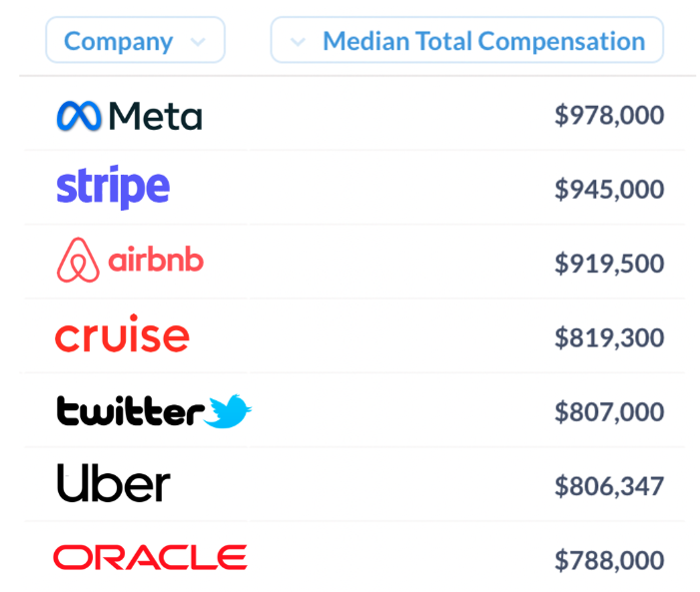
Task: Click the Meta infinity logo icon
Action: pos(79,116)
